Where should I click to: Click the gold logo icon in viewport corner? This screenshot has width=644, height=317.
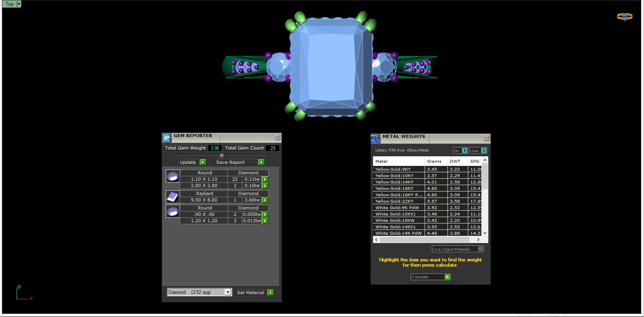(x=624, y=17)
